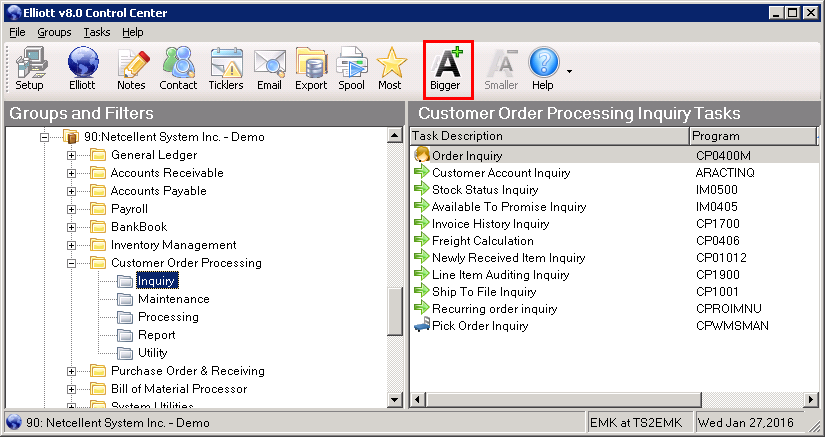Sort by Program column header

click(x=752, y=136)
